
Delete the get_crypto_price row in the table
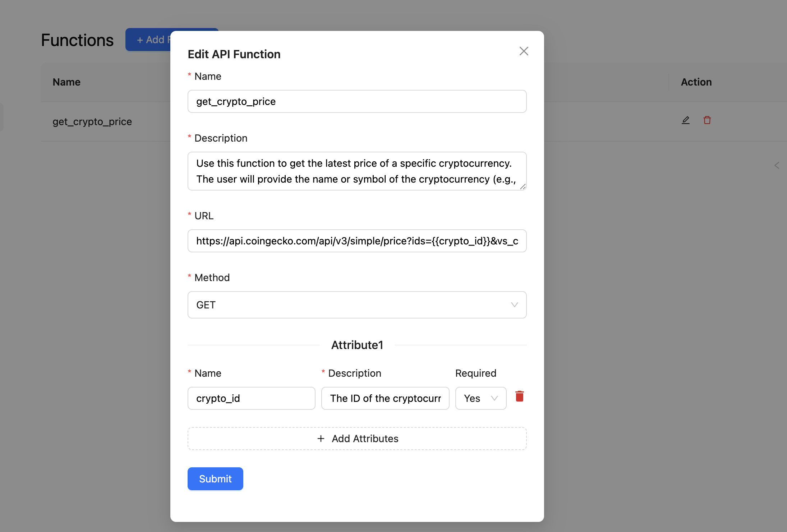(x=707, y=120)
